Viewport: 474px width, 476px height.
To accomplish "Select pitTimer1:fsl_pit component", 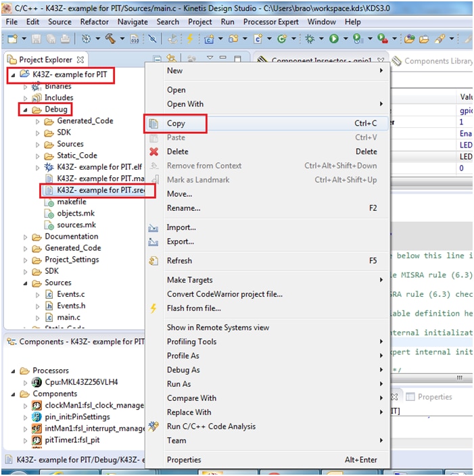I will tap(72, 440).
